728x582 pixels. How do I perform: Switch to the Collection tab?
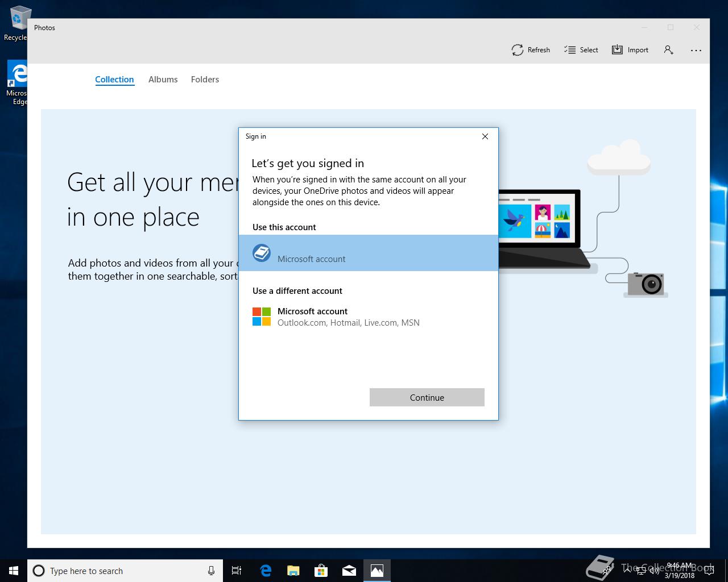114,80
